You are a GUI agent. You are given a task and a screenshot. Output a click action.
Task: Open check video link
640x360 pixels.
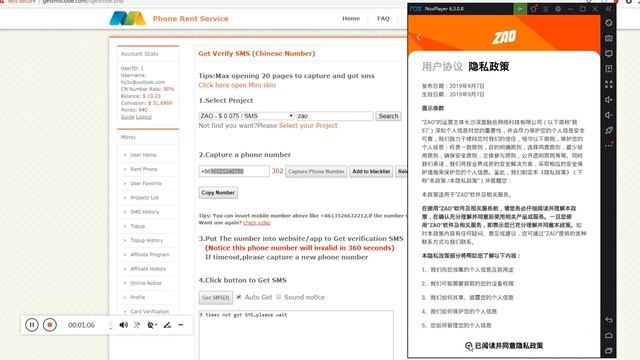(x=257, y=222)
